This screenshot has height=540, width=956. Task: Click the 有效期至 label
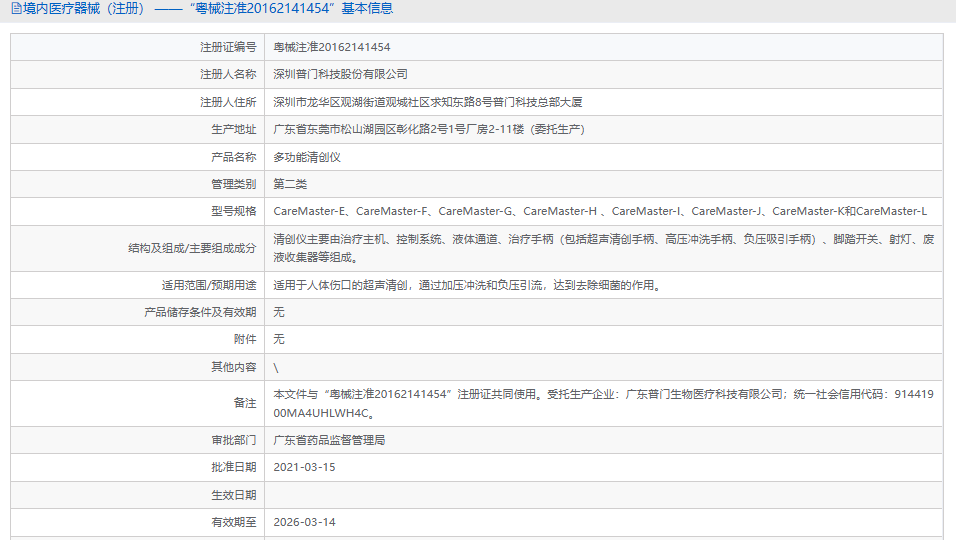[x=234, y=522]
